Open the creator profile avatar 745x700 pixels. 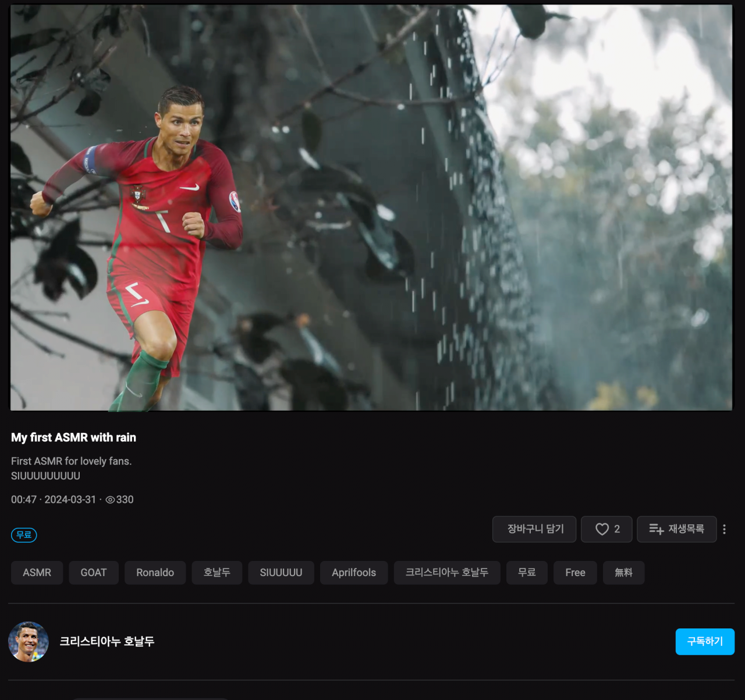coord(28,641)
